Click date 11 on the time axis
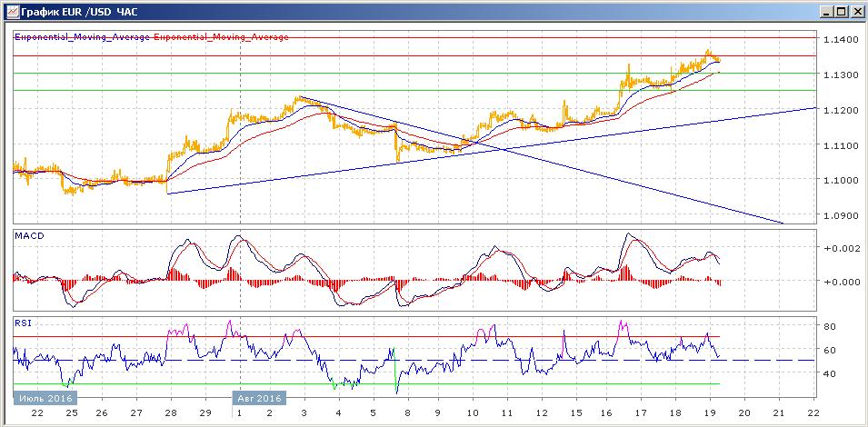868x427 pixels. (507, 412)
